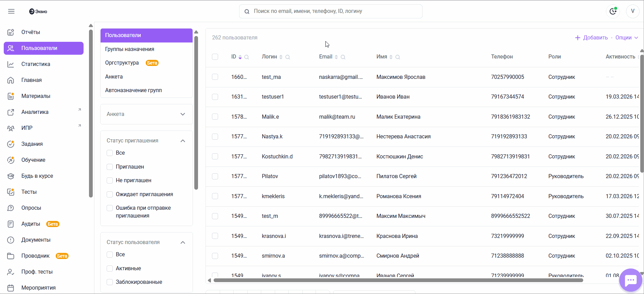Open the hamburger menu icon
Image resolution: width=644 pixels, height=294 pixels.
point(11,11)
